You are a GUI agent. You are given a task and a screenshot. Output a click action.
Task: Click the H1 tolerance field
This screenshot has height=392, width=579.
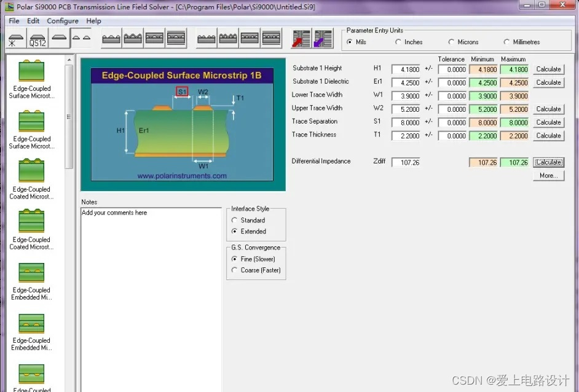[x=452, y=69]
